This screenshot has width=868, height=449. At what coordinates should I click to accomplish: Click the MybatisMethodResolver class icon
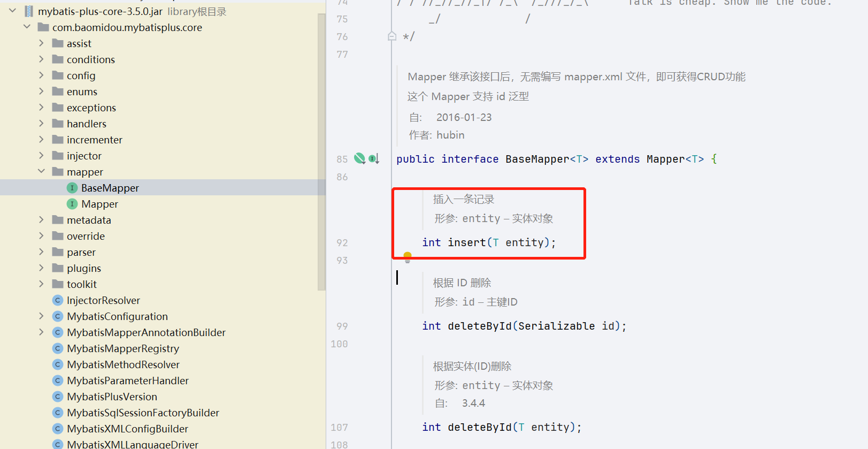(x=58, y=364)
